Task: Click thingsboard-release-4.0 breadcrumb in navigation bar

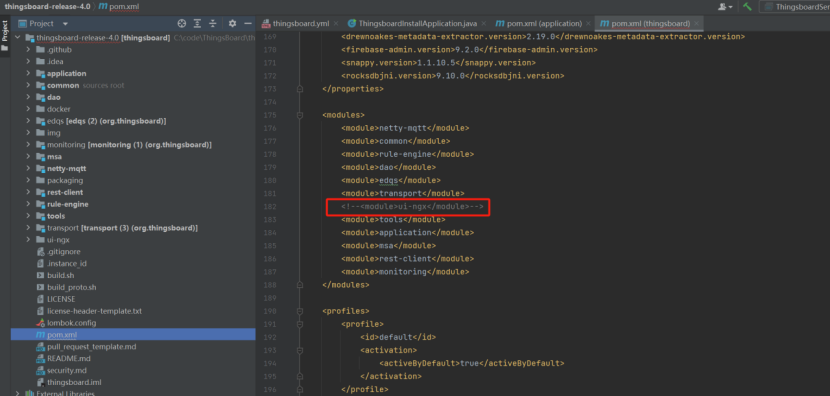Action: point(48,7)
